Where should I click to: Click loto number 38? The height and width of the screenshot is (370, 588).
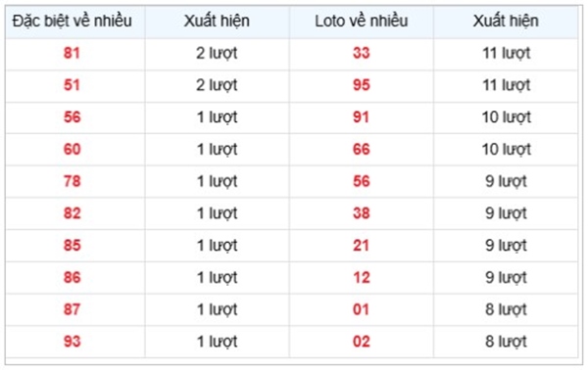coord(361,213)
